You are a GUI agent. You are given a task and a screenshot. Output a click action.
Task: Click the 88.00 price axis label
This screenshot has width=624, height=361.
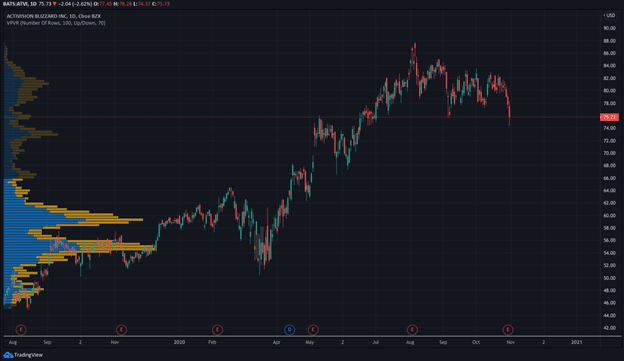coord(609,41)
